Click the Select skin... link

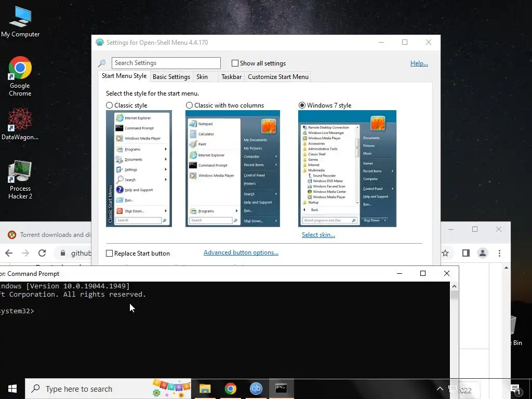point(318,235)
